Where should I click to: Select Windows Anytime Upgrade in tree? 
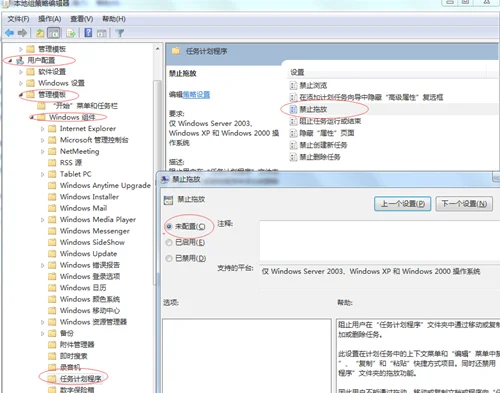tap(105, 185)
